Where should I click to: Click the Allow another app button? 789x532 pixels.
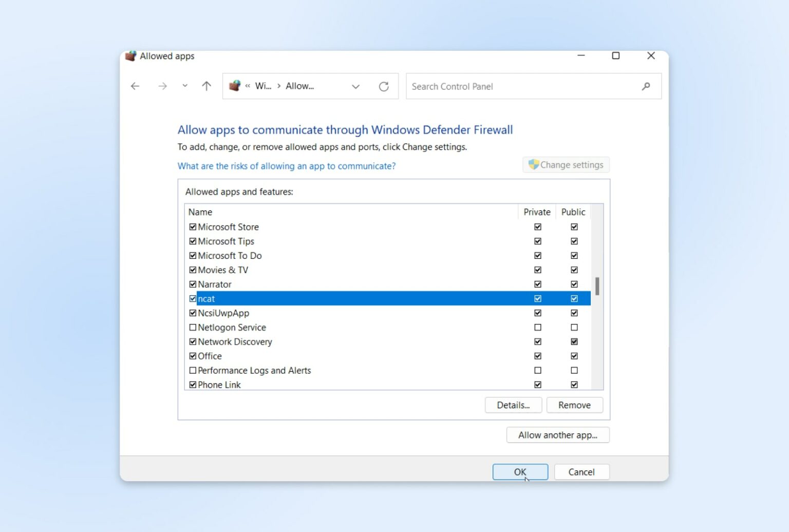tap(557, 435)
